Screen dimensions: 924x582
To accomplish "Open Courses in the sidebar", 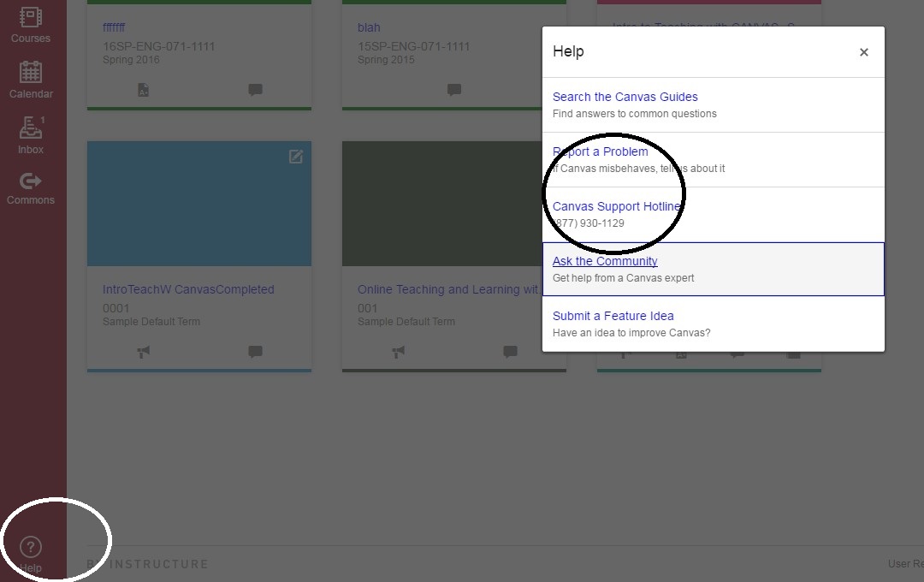I will click(31, 25).
